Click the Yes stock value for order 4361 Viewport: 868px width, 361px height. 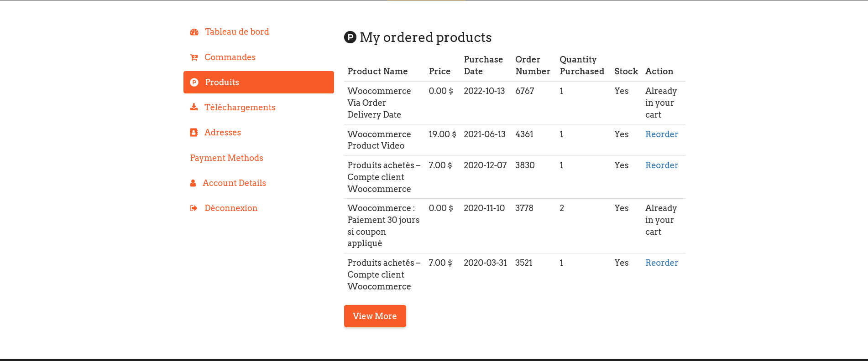click(622, 134)
